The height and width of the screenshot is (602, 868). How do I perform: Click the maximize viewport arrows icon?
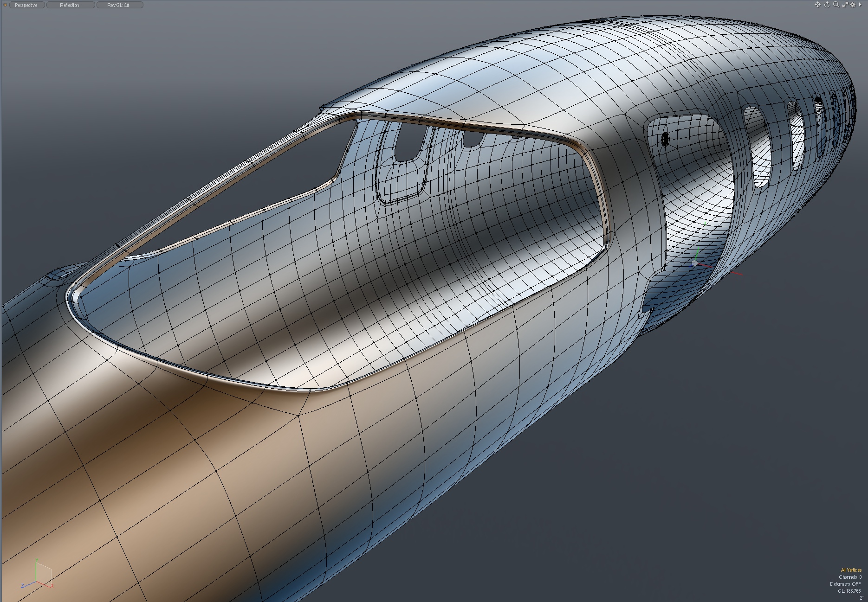point(845,5)
